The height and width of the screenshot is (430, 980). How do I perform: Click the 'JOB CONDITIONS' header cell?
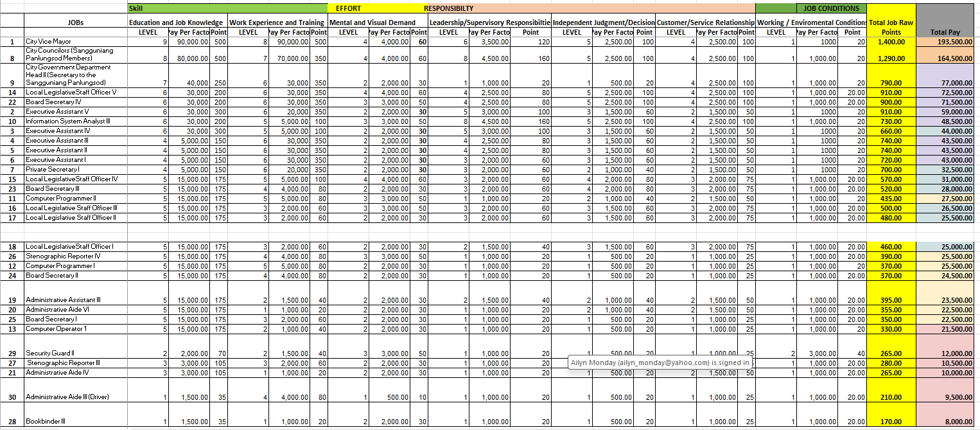coord(831,8)
